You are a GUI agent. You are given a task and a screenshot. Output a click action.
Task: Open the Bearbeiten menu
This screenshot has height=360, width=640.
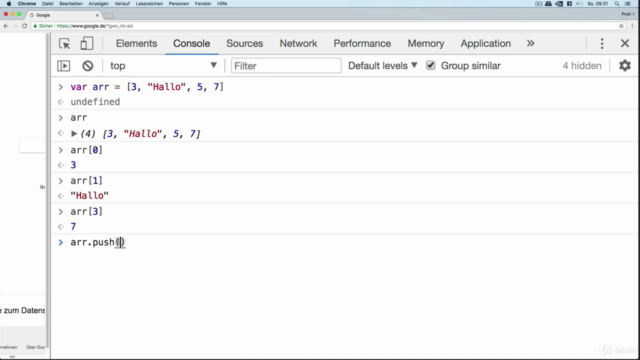[71, 4]
